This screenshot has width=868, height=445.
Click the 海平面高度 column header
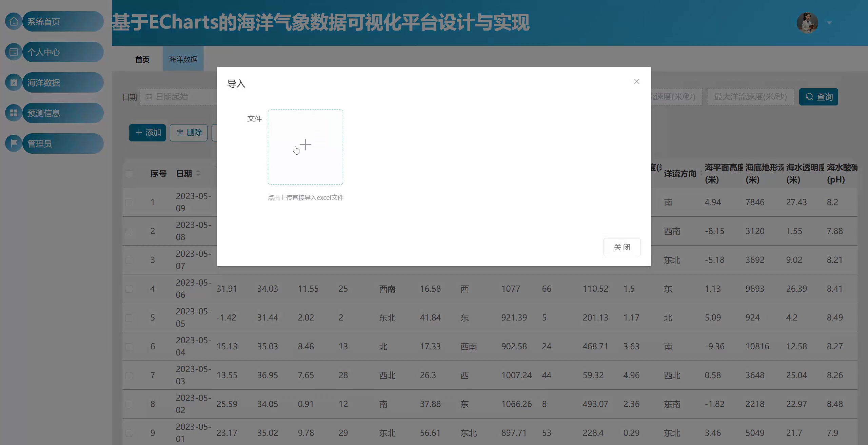724,173
